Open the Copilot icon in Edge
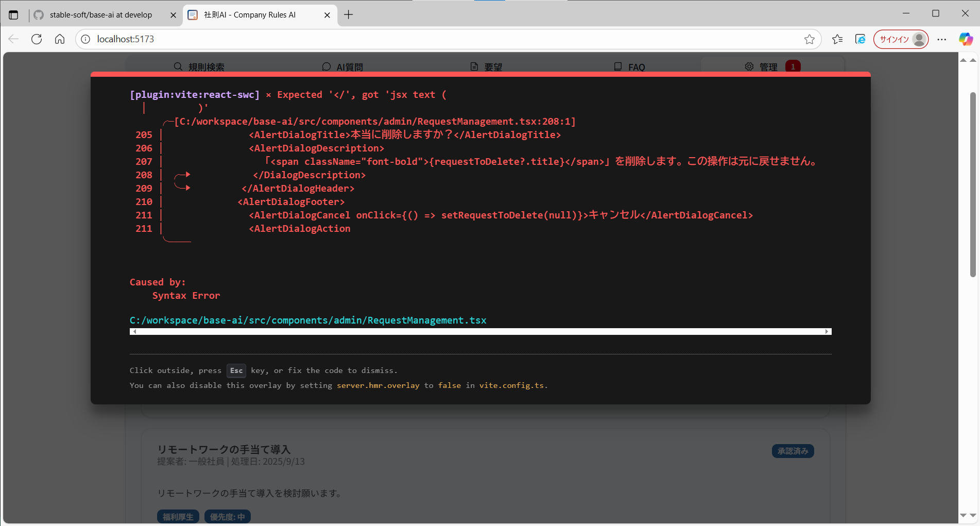The height and width of the screenshot is (526, 980). click(966, 39)
